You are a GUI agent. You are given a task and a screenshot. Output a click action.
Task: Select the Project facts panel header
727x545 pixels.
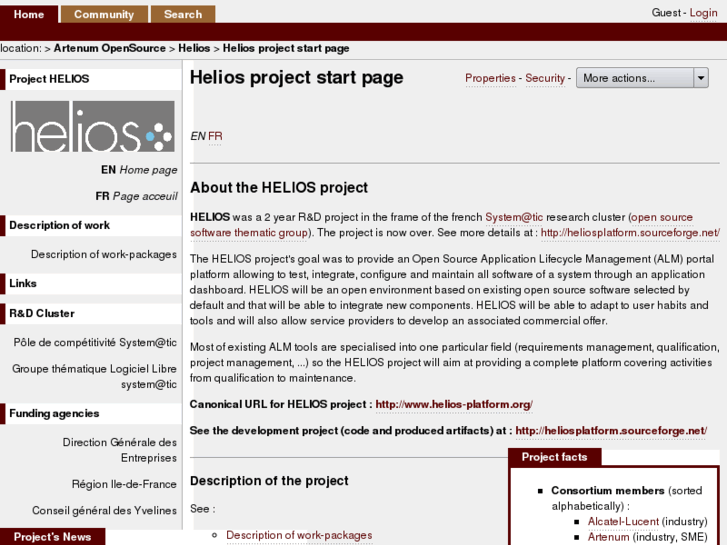[555, 457]
